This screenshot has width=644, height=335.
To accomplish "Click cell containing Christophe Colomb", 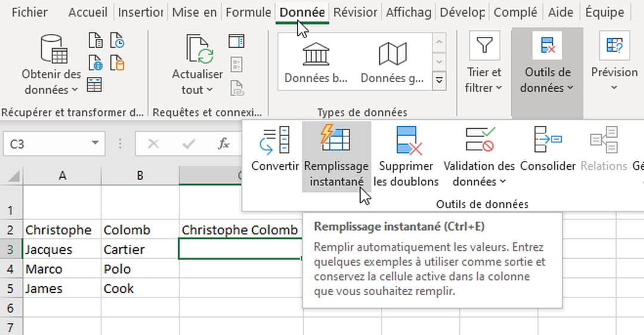I will [241, 230].
